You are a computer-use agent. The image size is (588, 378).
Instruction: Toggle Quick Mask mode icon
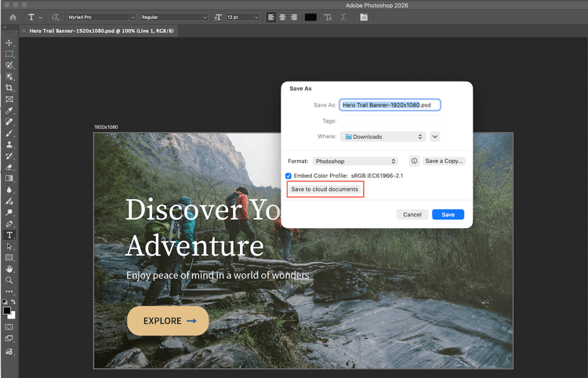click(9, 327)
